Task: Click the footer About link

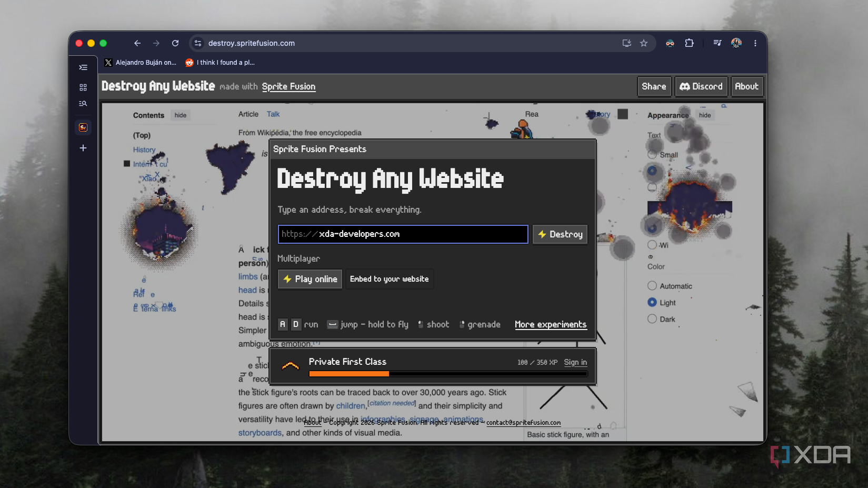Action: tap(312, 423)
